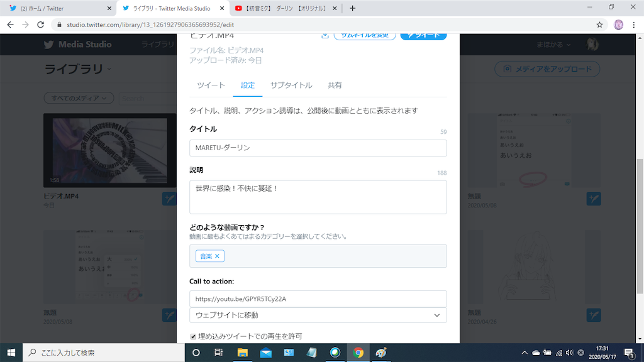Viewport: 644px width, 362px height.
Task: Click the download icon beside サムネイルを変更
Action: click(x=325, y=36)
